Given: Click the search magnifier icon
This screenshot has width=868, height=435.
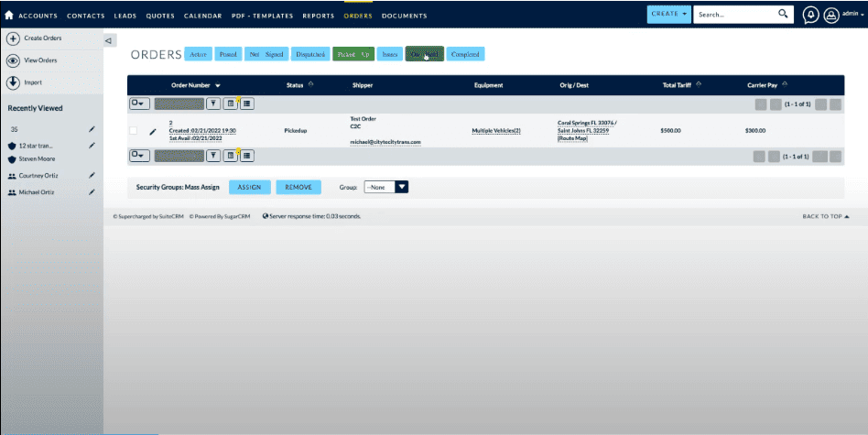Looking at the screenshot, I should pos(783,14).
